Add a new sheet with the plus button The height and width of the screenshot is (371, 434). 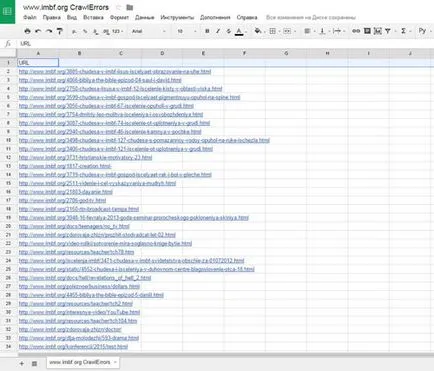pos(22,363)
